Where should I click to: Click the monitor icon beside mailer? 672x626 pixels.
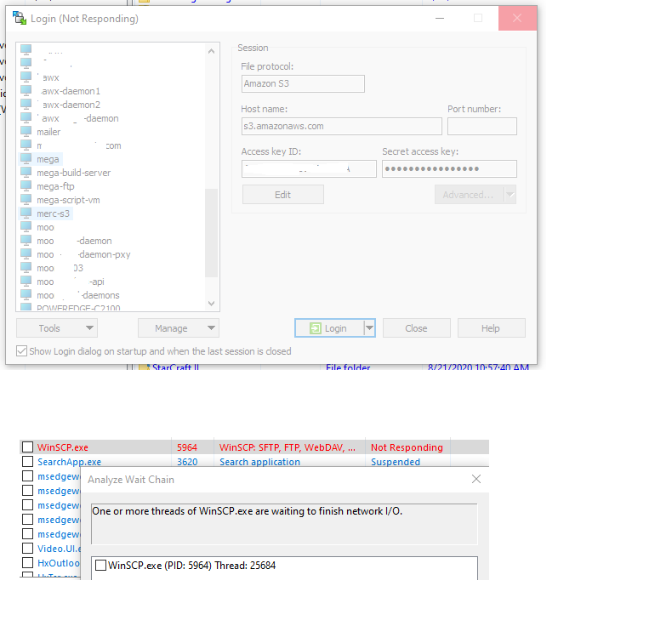pyautogui.click(x=26, y=132)
